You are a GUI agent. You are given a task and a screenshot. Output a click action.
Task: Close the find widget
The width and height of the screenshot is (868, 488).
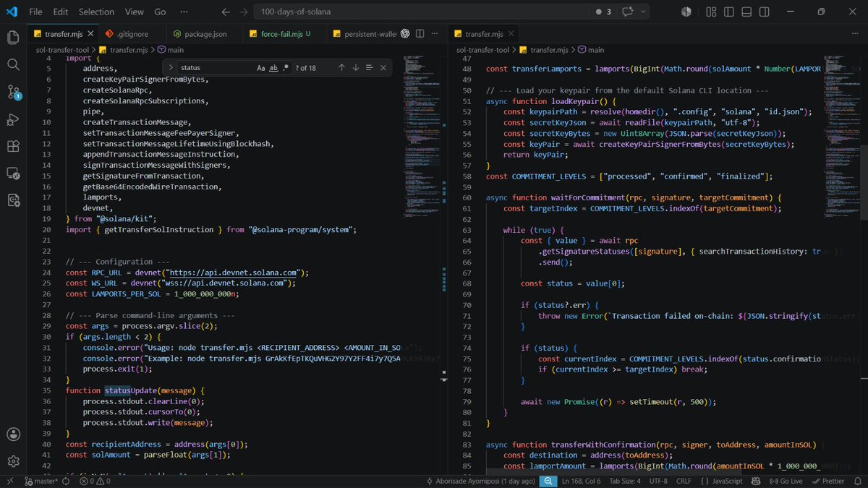click(383, 67)
